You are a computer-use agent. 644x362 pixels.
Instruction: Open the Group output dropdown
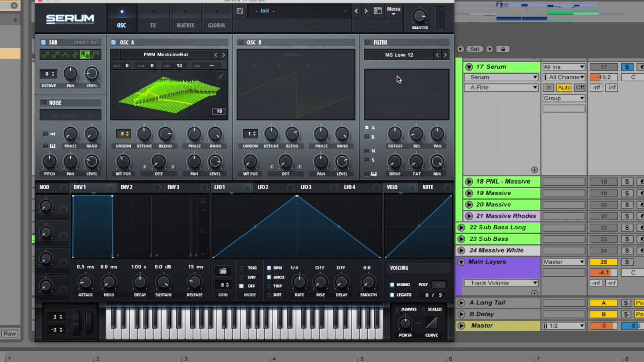[x=564, y=98]
